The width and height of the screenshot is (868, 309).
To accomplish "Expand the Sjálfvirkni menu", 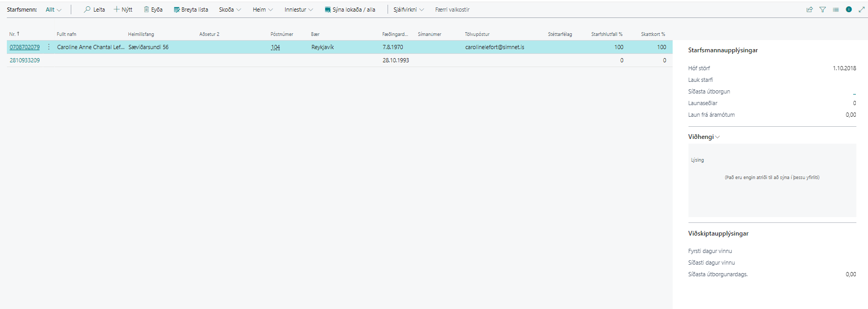I will (x=408, y=10).
